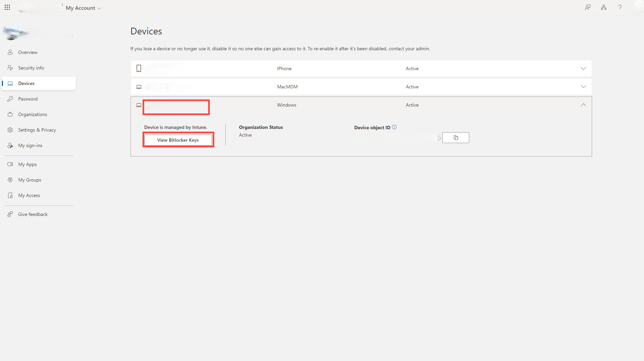Click the send feedback icon in top bar

click(x=588, y=7)
